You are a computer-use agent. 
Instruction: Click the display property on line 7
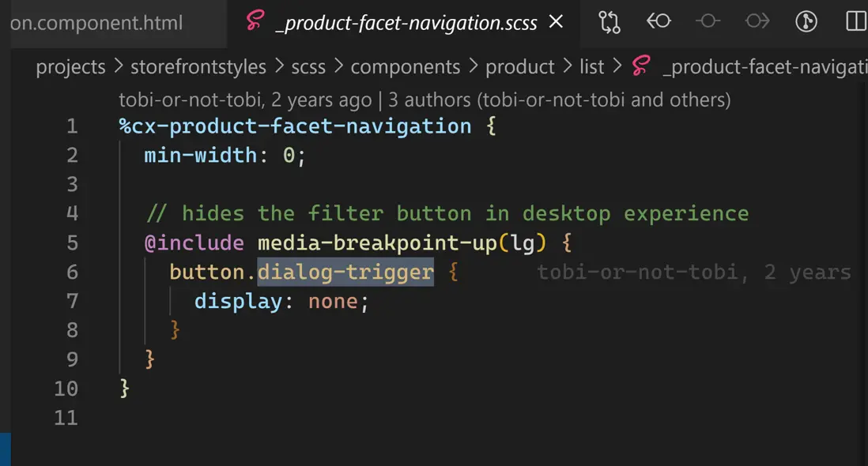[x=238, y=302]
